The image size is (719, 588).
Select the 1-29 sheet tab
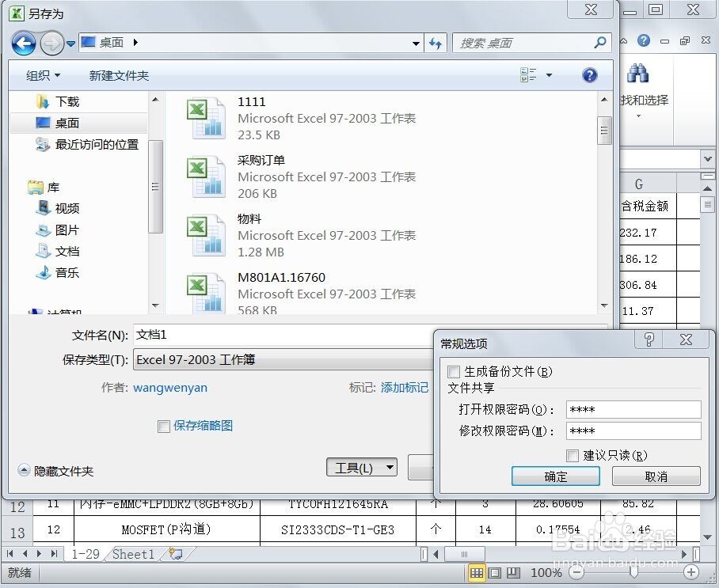tap(85, 554)
